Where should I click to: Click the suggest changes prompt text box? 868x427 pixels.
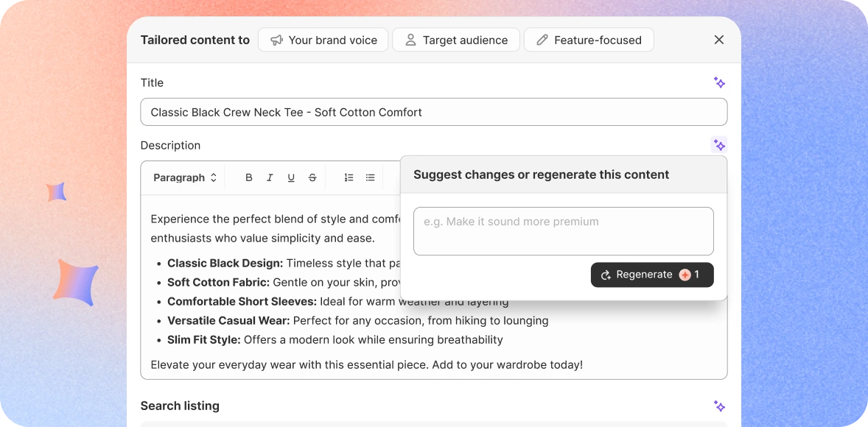point(563,231)
